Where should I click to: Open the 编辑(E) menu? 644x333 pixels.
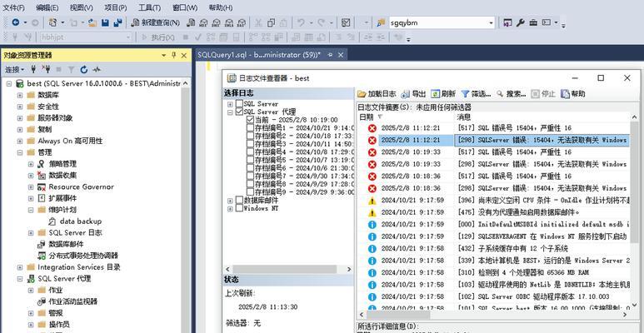click(47, 7)
